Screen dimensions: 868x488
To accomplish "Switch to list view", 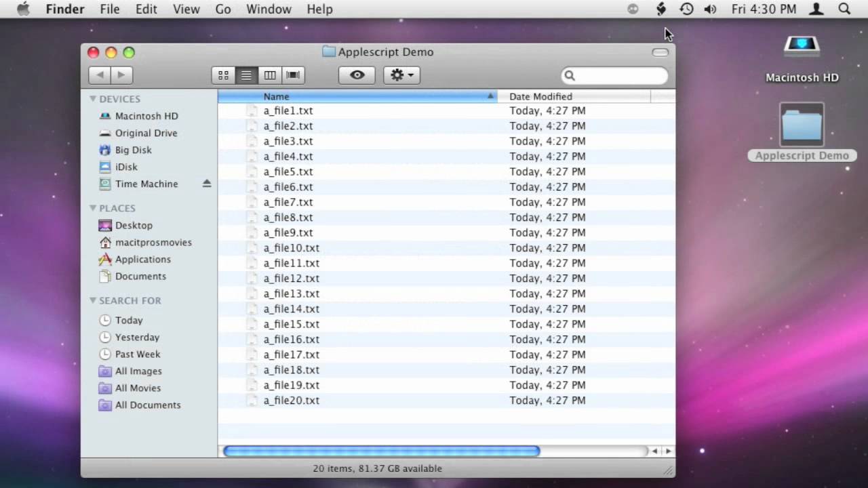I will tap(246, 75).
